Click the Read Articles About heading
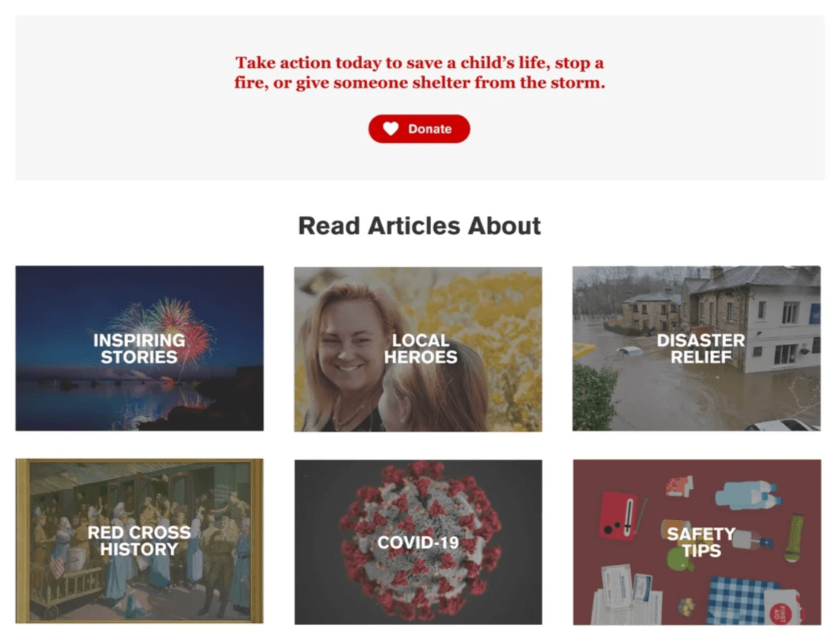This screenshot has height=640, width=840. click(x=419, y=225)
